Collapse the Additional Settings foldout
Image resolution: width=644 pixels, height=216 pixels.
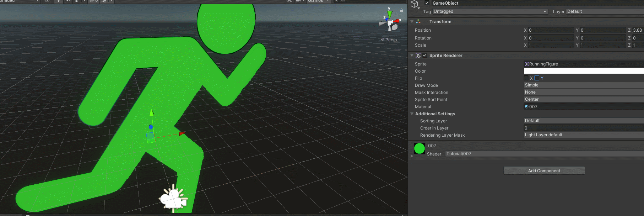pos(412,114)
